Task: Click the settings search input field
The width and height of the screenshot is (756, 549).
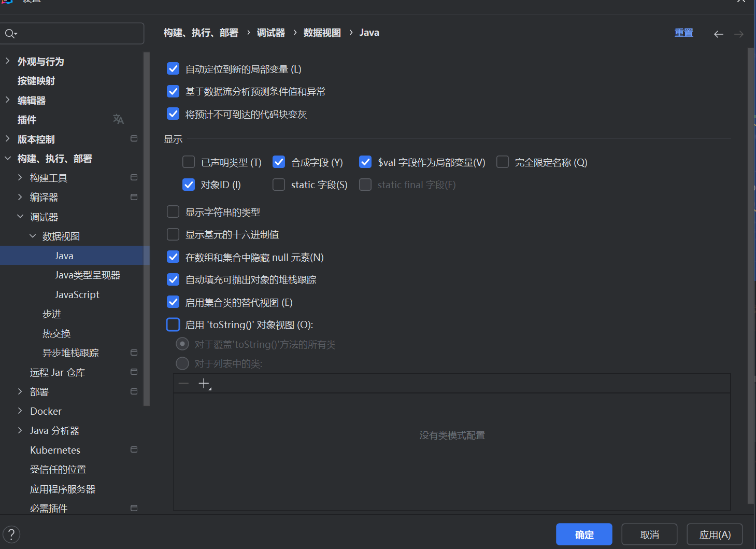Action: tap(78, 34)
